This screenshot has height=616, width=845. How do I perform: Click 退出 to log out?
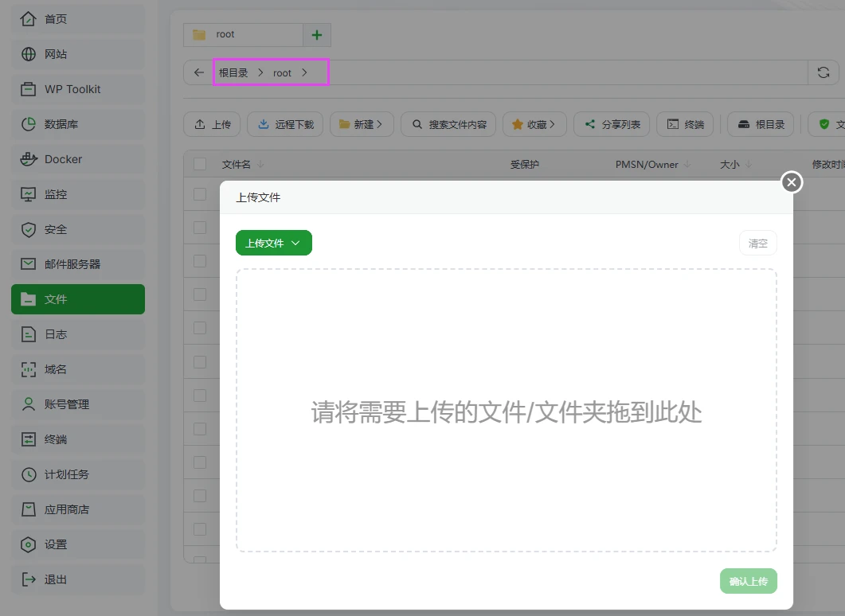coord(77,579)
